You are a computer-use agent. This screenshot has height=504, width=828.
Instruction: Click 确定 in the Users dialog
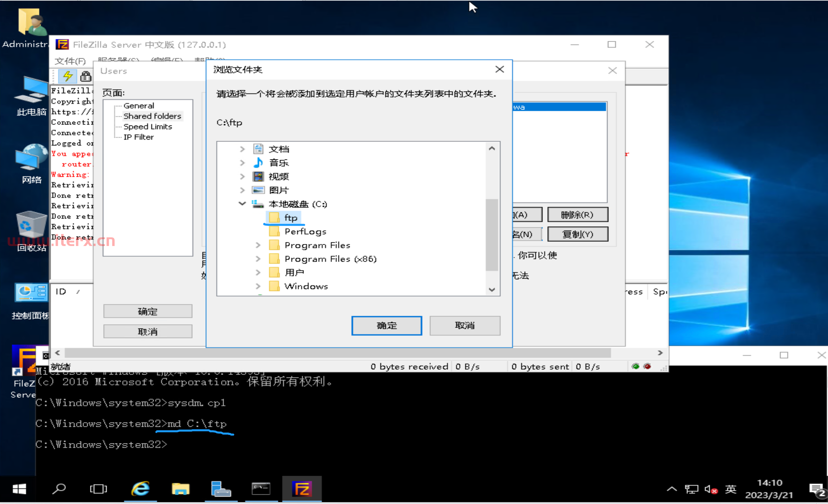tap(148, 312)
